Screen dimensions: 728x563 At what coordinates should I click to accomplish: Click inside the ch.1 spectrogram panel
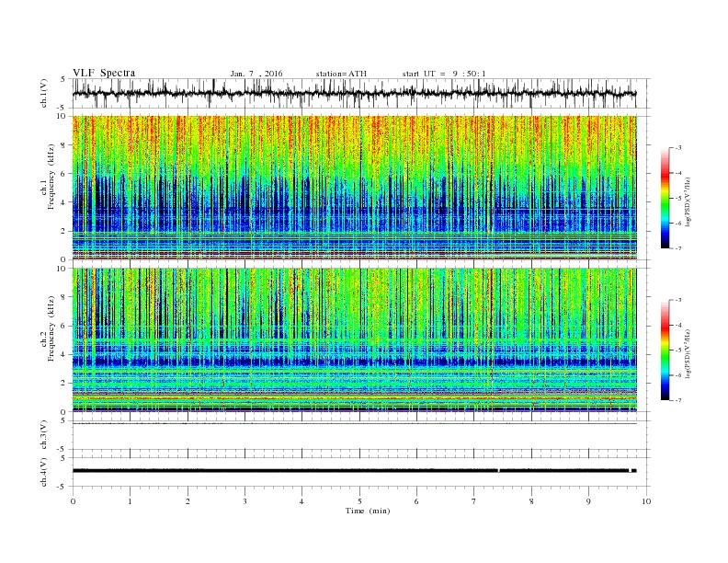click(x=355, y=188)
